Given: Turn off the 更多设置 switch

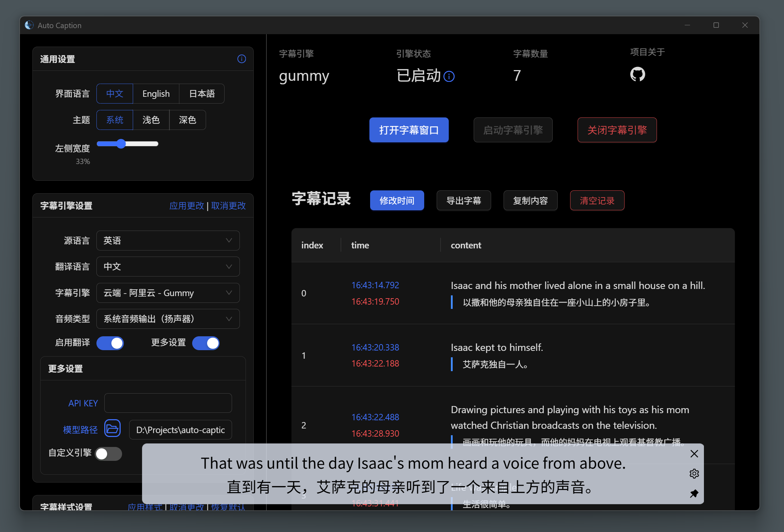Looking at the screenshot, I should (x=206, y=343).
